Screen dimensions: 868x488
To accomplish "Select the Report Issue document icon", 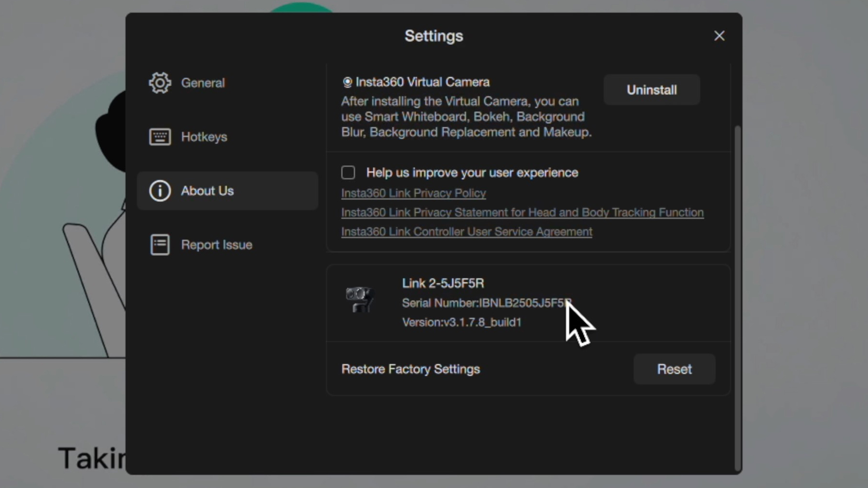I will point(160,245).
